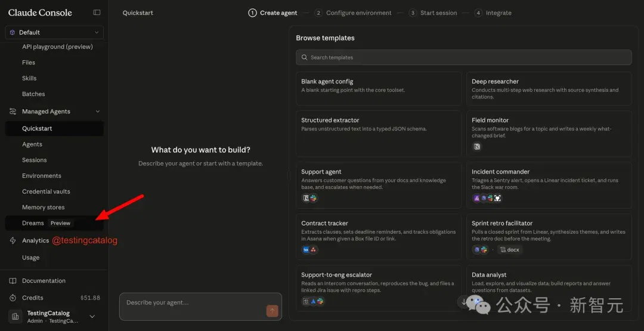The image size is (644, 331).
Task: Select the Create agent step
Action: 273,13
